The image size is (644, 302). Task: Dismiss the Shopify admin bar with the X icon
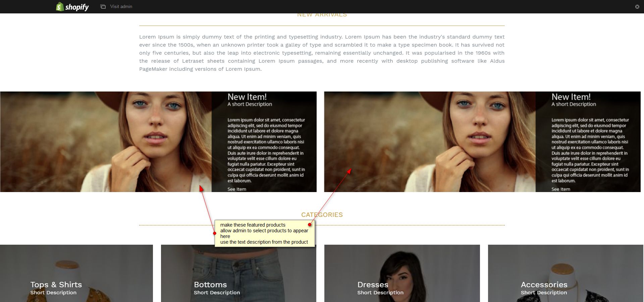pos(637,7)
